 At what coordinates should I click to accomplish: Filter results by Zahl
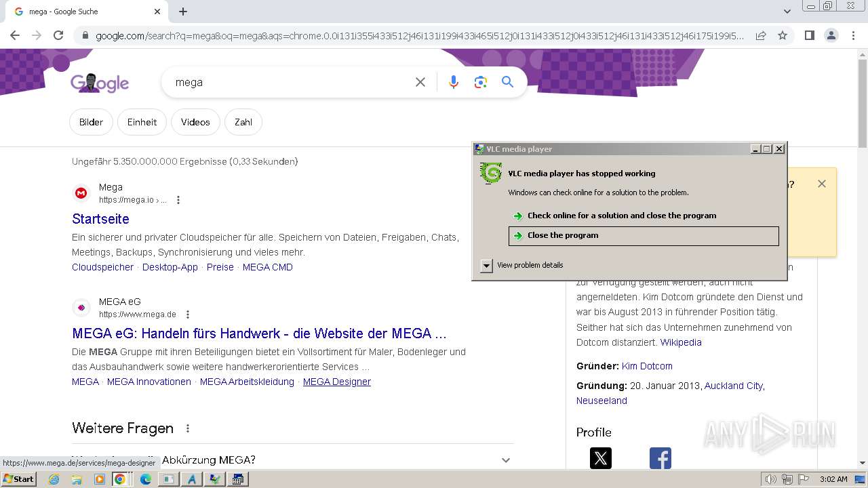click(x=243, y=122)
